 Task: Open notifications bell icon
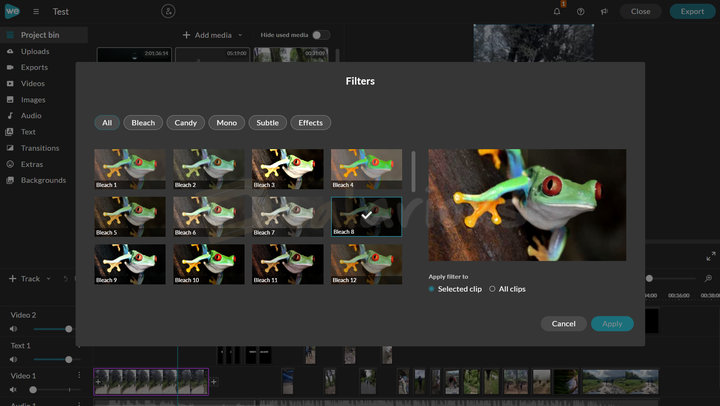[x=557, y=11]
